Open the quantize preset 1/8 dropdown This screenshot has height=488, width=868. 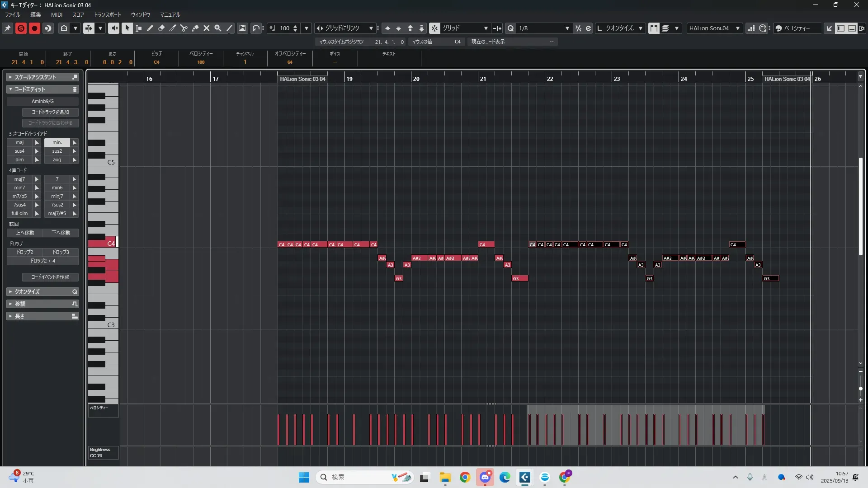[x=567, y=28]
